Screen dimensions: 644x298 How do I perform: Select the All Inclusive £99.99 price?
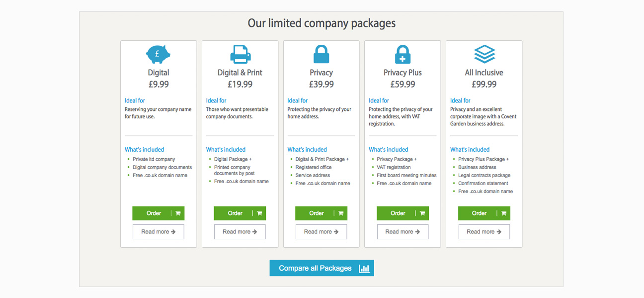(x=484, y=85)
